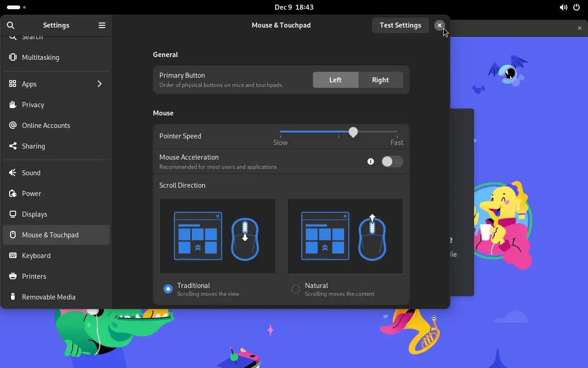Click the Power label in sidebar
The image size is (588, 368).
pyautogui.click(x=32, y=194)
